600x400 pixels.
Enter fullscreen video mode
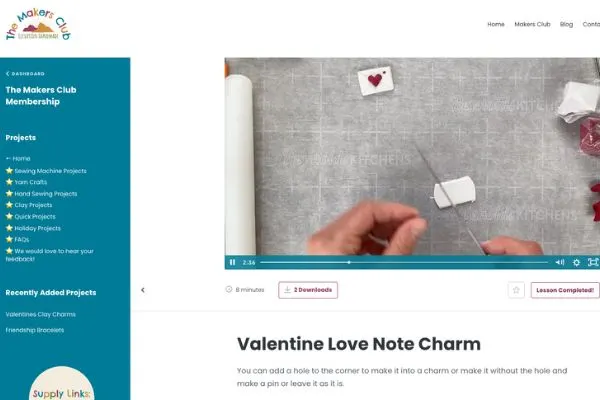coord(593,262)
